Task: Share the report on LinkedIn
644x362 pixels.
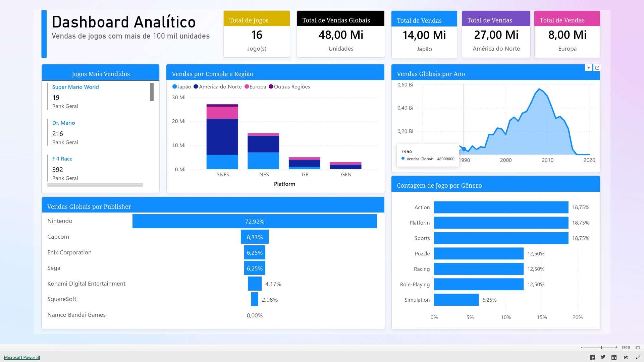Action: 614,357
